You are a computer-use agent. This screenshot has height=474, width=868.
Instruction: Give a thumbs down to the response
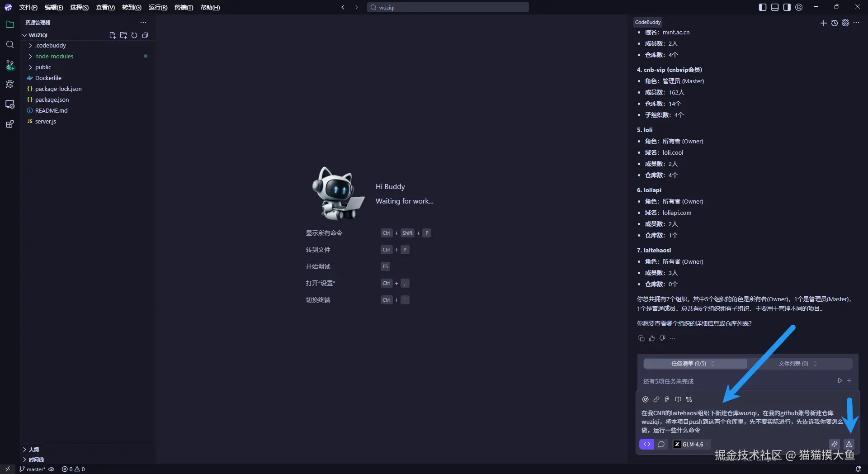pyautogui.click(x=662, y=338)
